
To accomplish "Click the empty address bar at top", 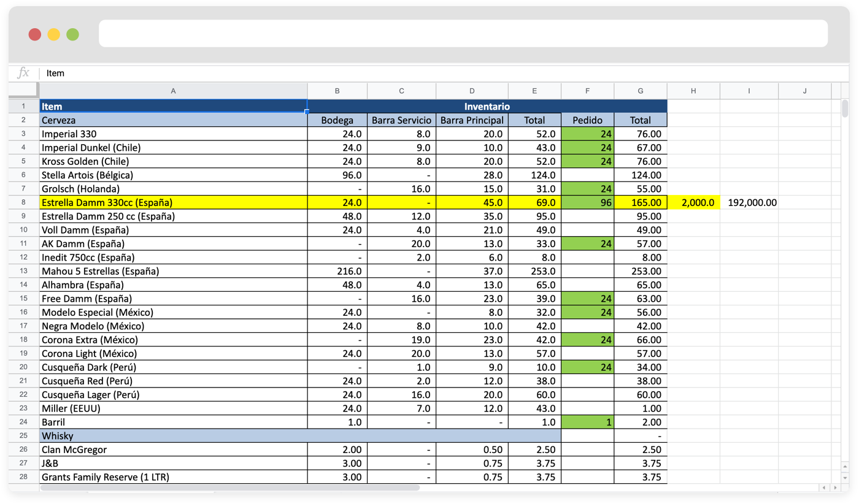I will click(x=463, y=34).
